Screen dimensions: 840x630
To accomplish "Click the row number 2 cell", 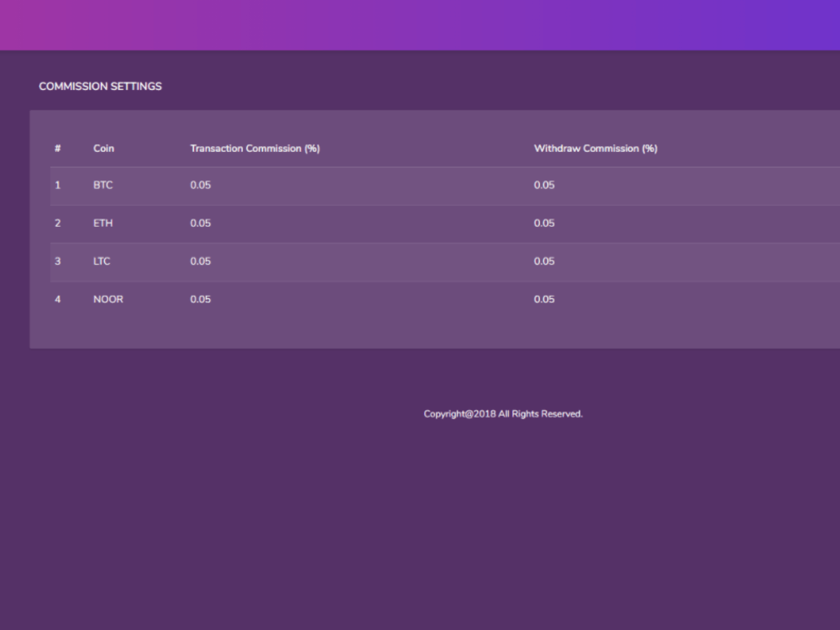I will click(x=58, y=223).
